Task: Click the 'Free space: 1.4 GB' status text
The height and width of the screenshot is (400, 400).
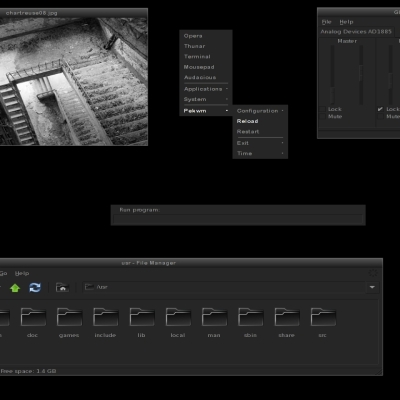Action: tap(28, 371)
